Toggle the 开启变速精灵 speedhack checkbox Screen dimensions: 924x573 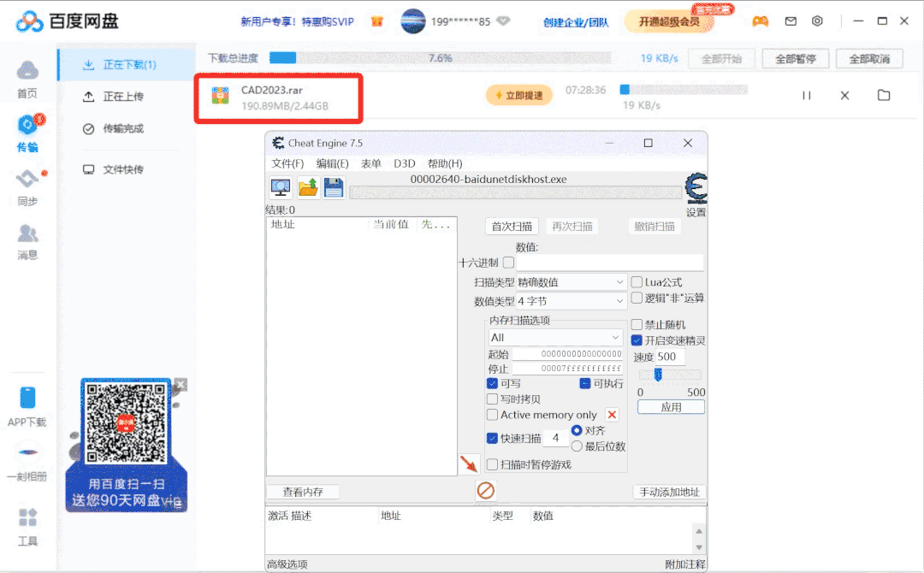[637, 340]
